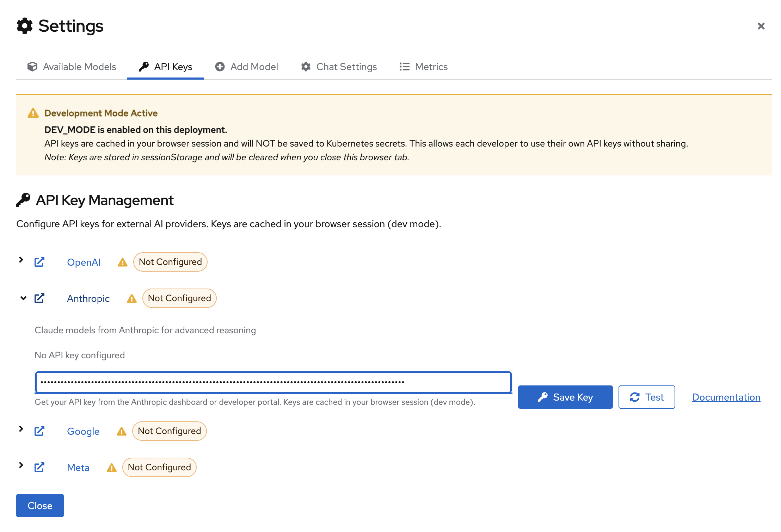The image size is (781, 532).
Task: Click the warning triangle in Development Mode banner
Action: 33,113
